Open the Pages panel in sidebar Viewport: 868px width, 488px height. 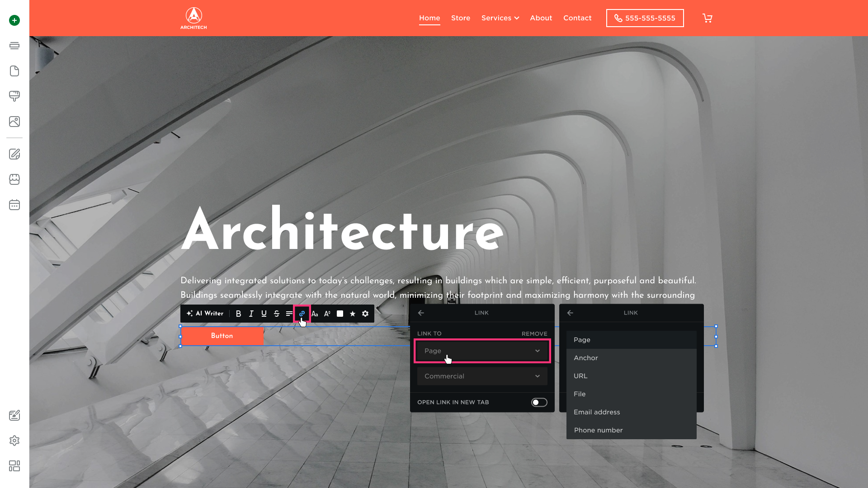point(14,71)
